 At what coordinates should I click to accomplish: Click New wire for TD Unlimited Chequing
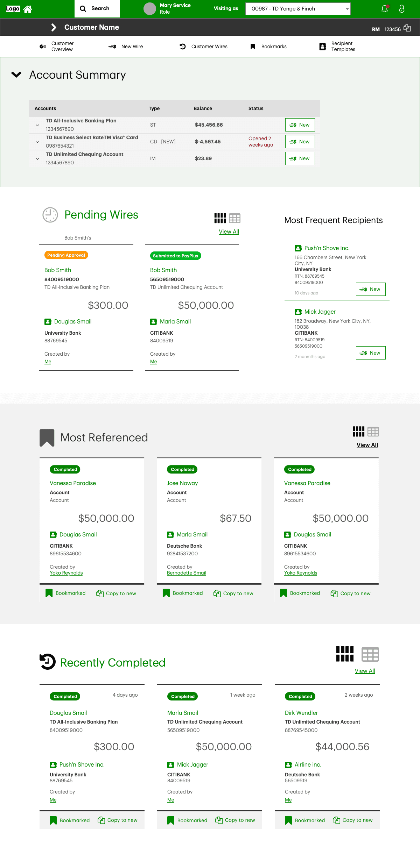[x=300, y=158]
